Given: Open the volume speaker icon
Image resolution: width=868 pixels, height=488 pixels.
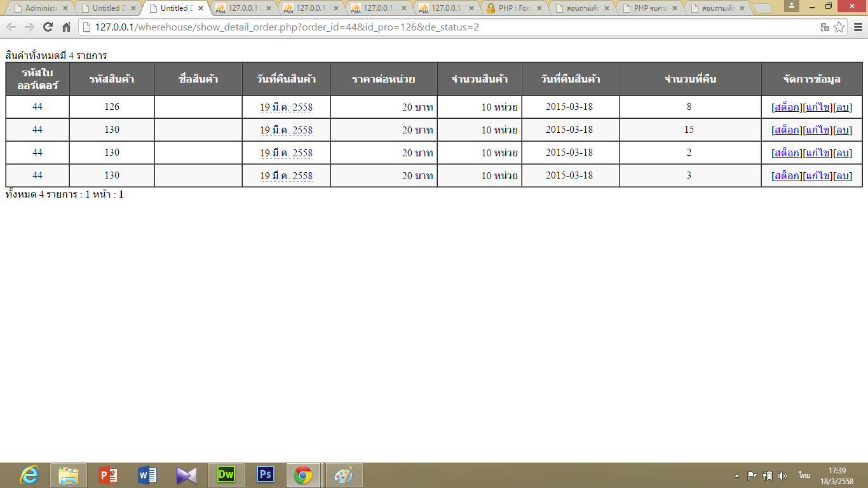Looking at the screenshot, I should [782, 475].
